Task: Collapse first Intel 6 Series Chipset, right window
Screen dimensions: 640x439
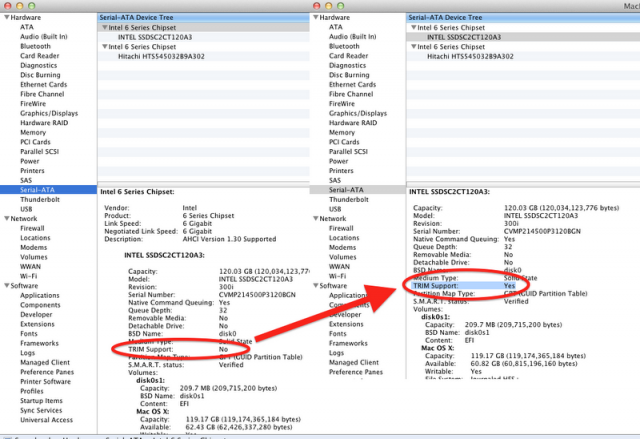Action: (x=413, y=27)
